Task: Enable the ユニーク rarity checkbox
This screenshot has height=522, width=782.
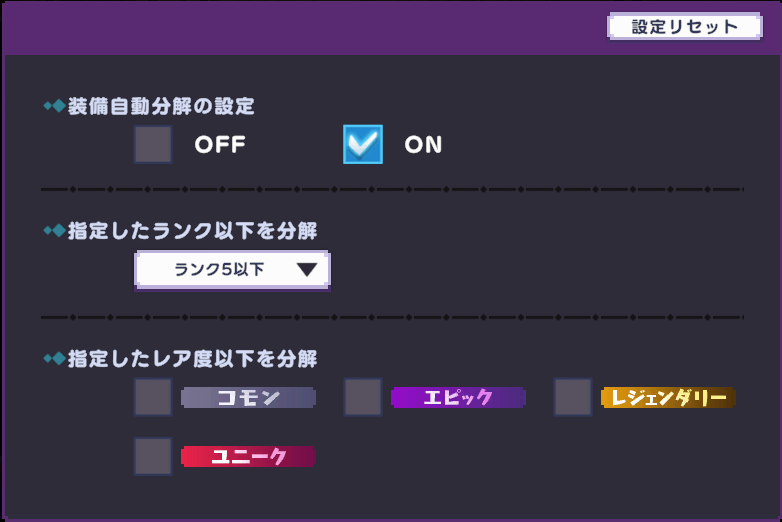Action: [x=153, y=456]
